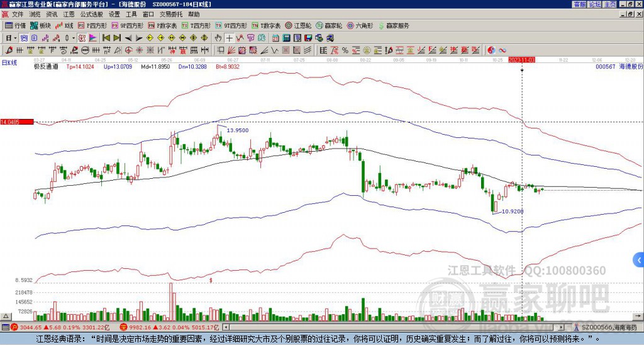Click the red 14.0485 price marker

[x=17, y=122]
